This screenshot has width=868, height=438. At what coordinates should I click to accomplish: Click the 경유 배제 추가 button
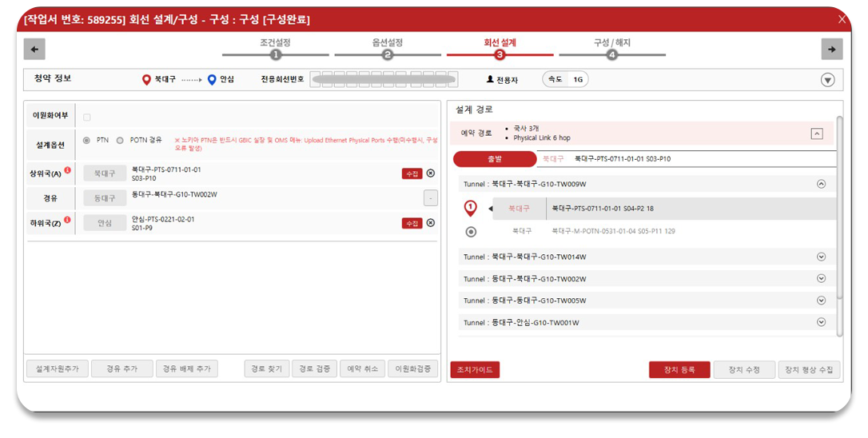tap(186, 368)
